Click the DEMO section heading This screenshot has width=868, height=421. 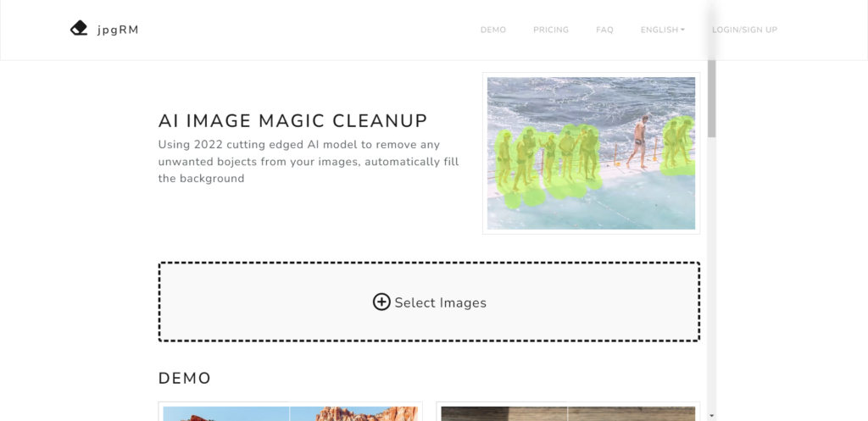click(x=185, y=379)
